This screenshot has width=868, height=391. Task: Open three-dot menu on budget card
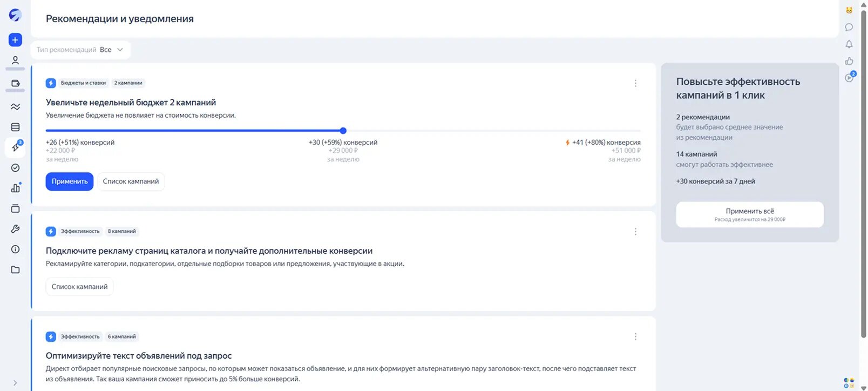pos(635,83)
